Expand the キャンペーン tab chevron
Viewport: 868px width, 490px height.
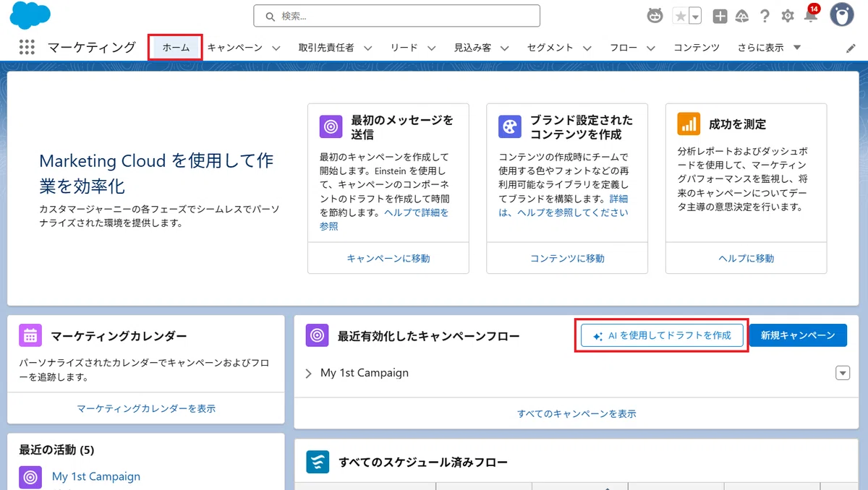click(x=276, y=48)
